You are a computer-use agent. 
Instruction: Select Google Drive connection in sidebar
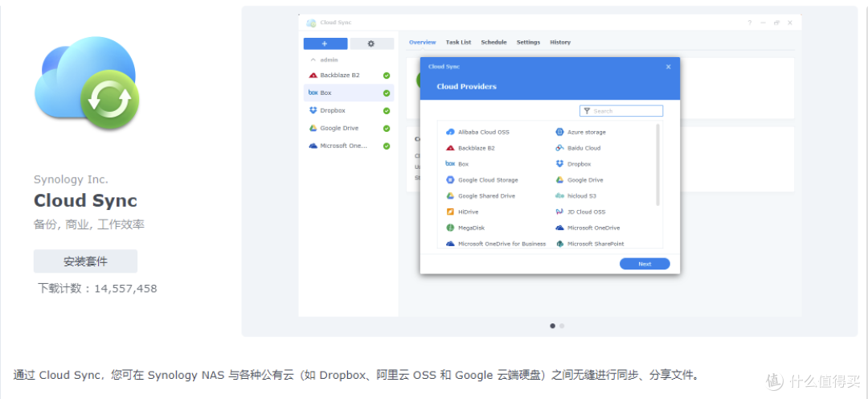(339, 129)
